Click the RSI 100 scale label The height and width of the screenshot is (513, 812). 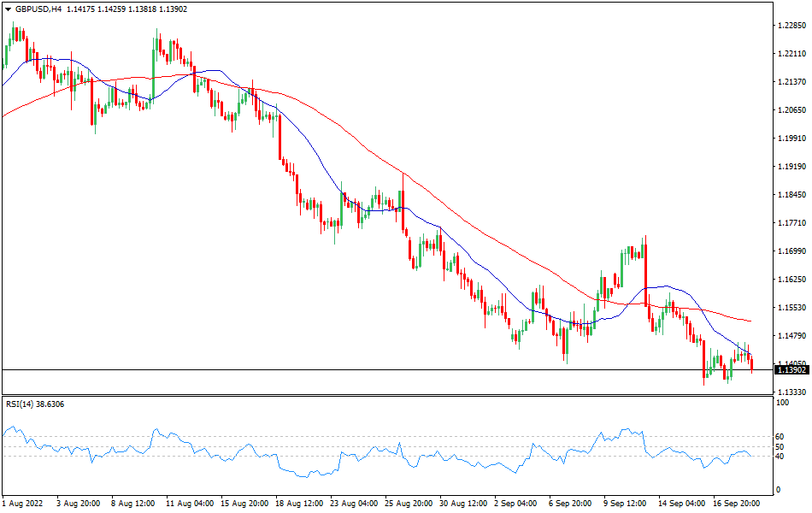tap(781, 401)
